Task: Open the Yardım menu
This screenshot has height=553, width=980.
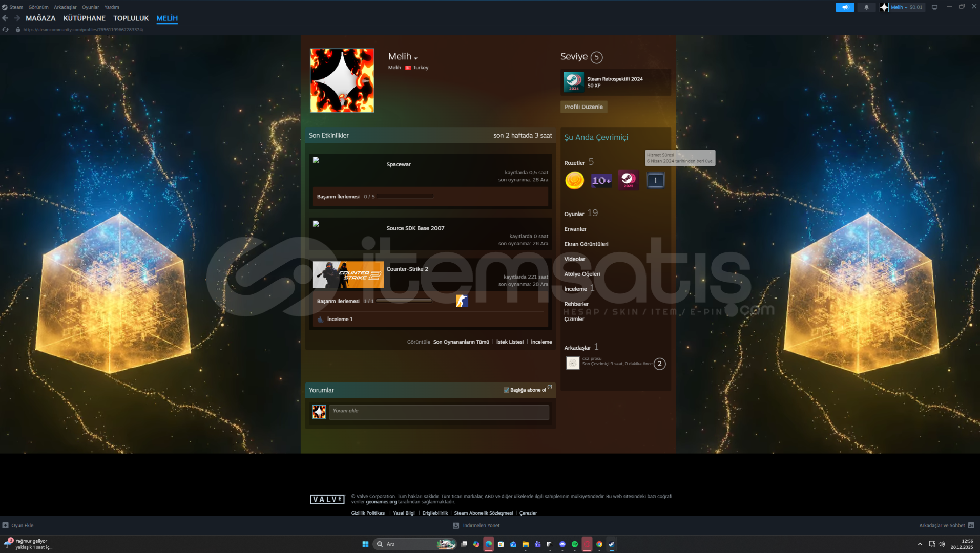Action: point(112,7)
